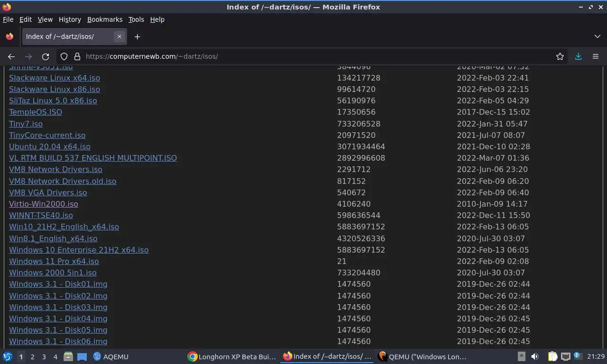Open the Windows 11 Pro x64.iso link

pyautogui.click(x=54, y=261)
